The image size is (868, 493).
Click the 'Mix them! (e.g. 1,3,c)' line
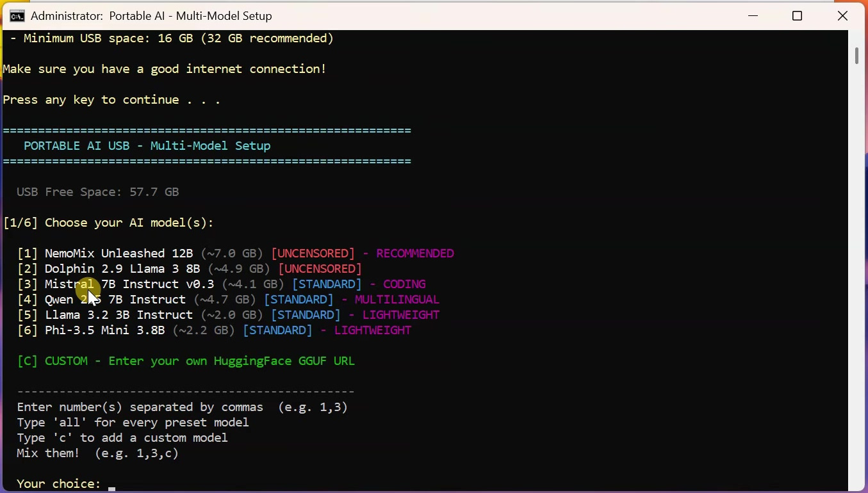tap(98, 453)
